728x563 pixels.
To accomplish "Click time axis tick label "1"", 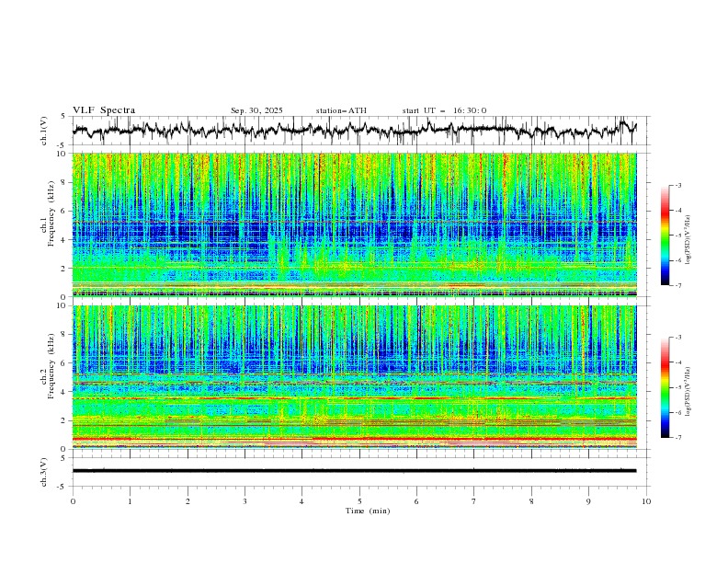I will click(x=130, y=501).
